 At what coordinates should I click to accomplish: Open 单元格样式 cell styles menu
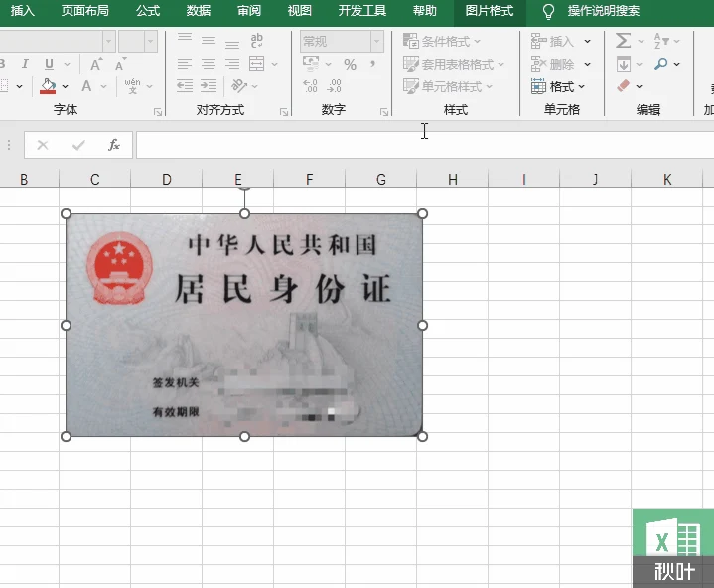pos(448,86)
